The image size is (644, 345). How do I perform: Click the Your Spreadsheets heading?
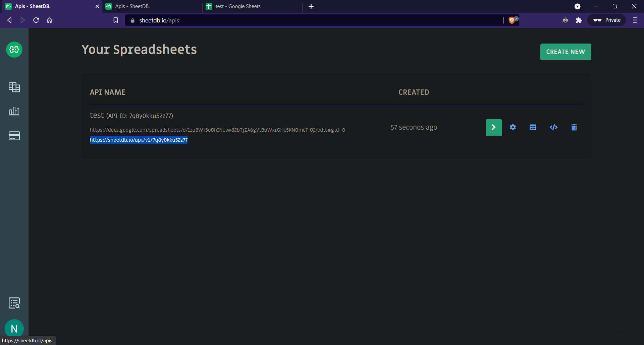coord(139,50)
